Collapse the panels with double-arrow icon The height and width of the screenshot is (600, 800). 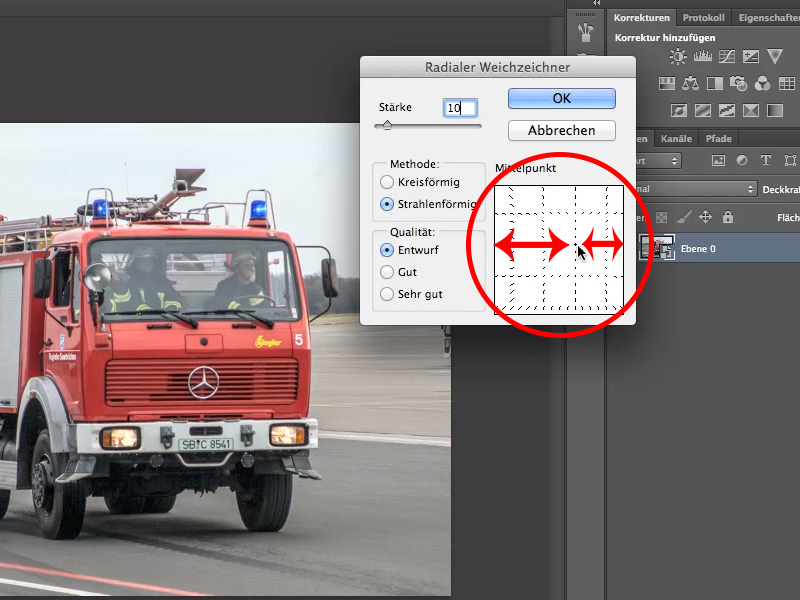pos(596,3)
